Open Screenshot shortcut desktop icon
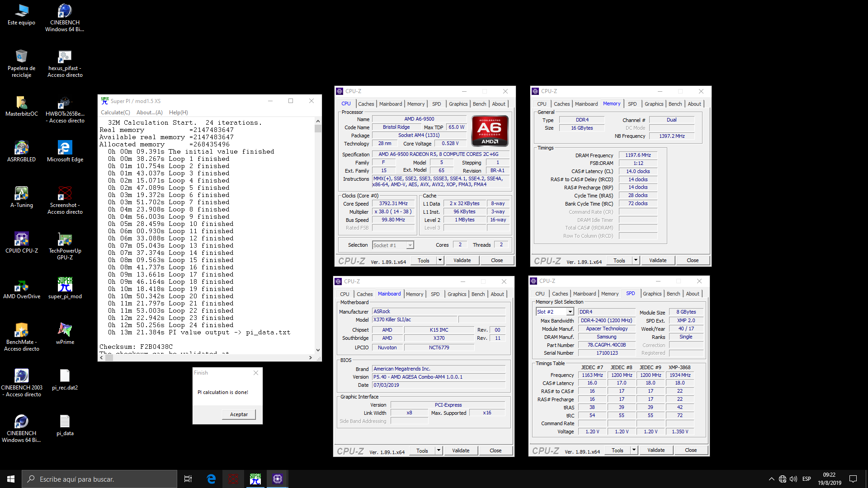Screen dimensions: 868x488 click(x=65, y=201)
